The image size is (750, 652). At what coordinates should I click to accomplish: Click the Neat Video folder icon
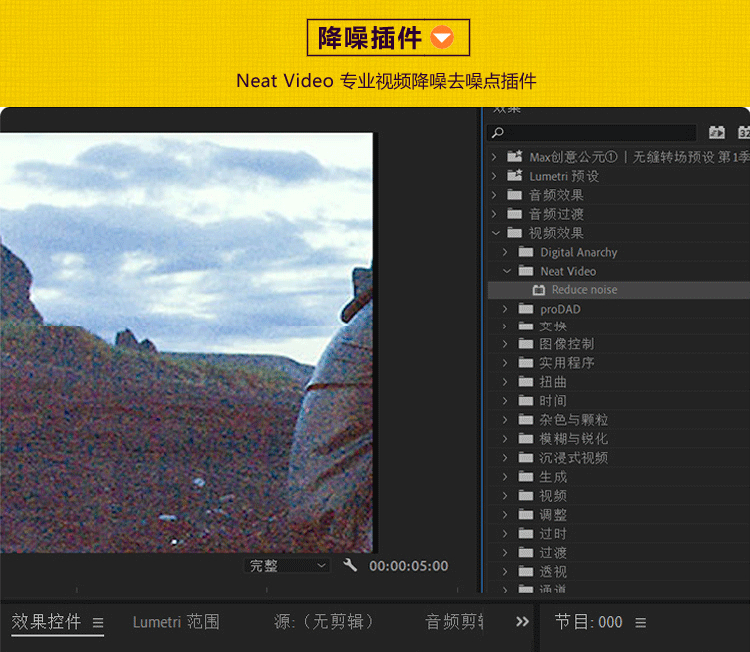coord(526,271)
